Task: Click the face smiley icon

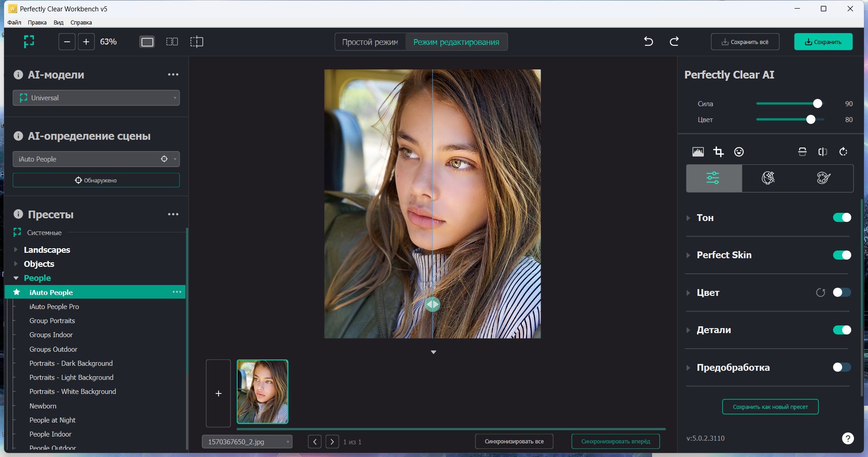Action: point(739,152)
